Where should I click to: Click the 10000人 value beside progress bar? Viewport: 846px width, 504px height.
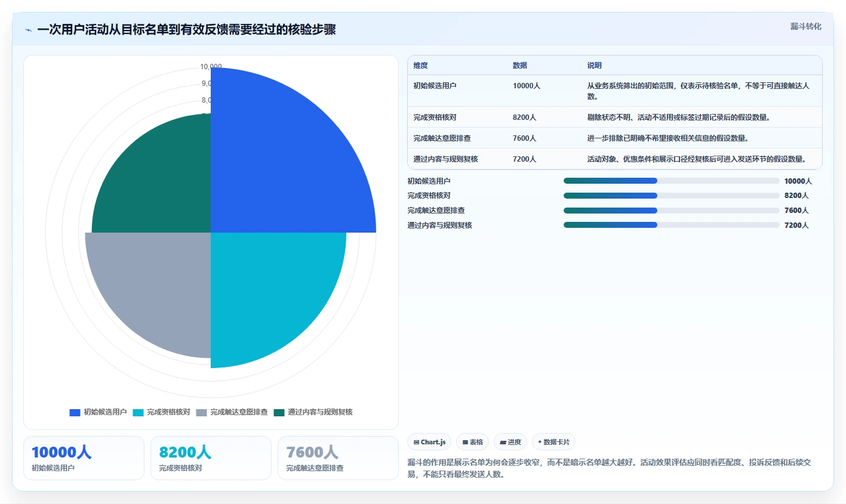pos(798,181)
